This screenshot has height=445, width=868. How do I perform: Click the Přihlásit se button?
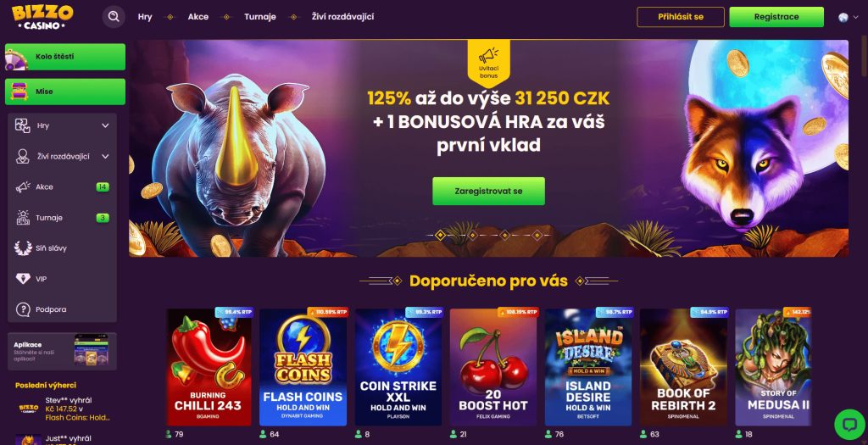(681, 17)
